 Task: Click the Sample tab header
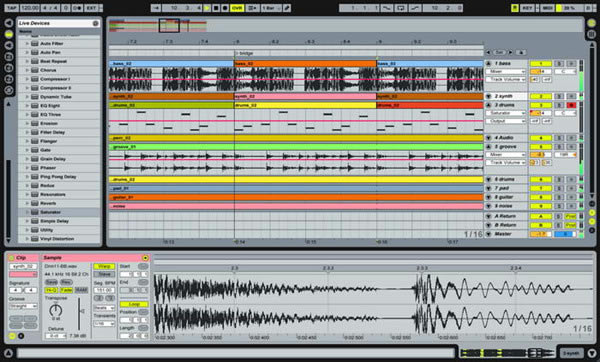pos(95,258)
